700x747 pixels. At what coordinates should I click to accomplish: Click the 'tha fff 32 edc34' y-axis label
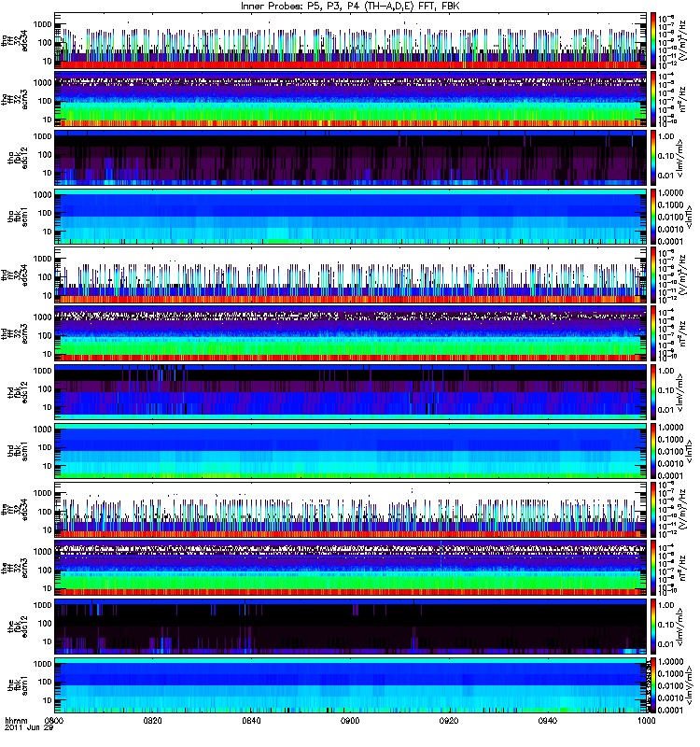(15, 40)
